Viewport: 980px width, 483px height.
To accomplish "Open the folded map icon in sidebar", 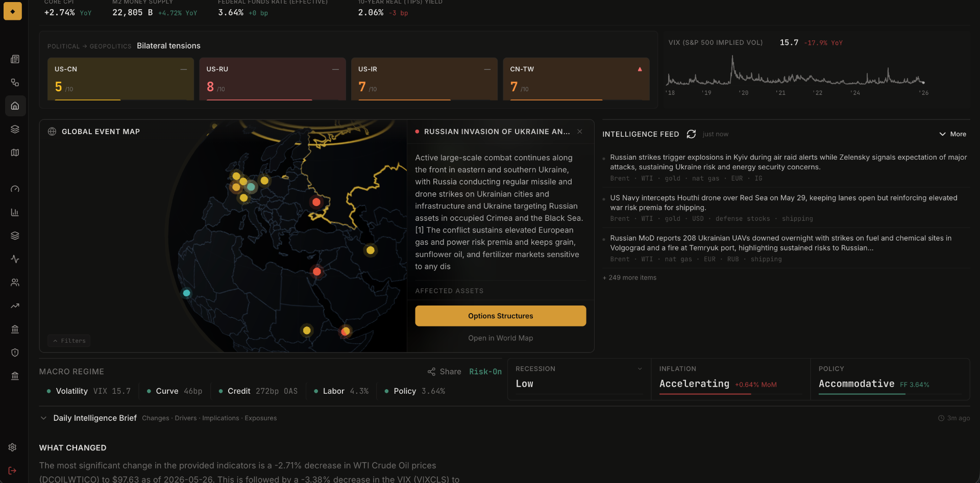I will (15, 152).
